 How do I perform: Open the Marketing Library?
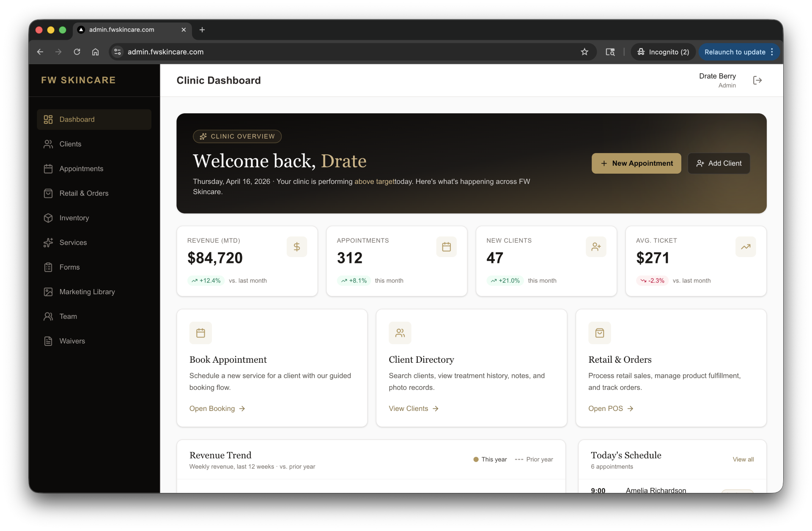point(87,292)
